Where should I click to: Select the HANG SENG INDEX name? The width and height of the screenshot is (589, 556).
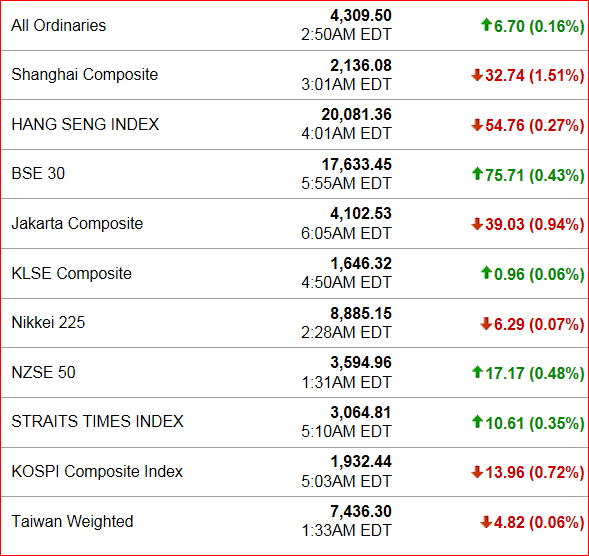pyautogui.click(x=85, y=124)
